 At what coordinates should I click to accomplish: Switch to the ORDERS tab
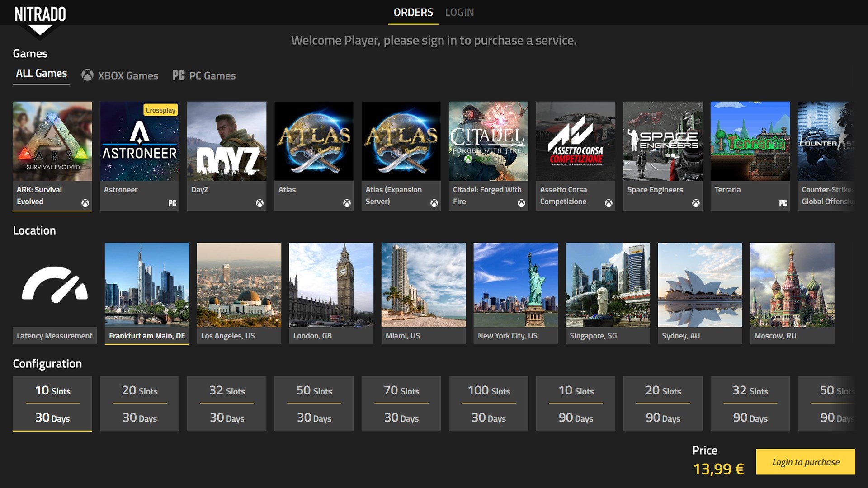[x=413, y=13]
